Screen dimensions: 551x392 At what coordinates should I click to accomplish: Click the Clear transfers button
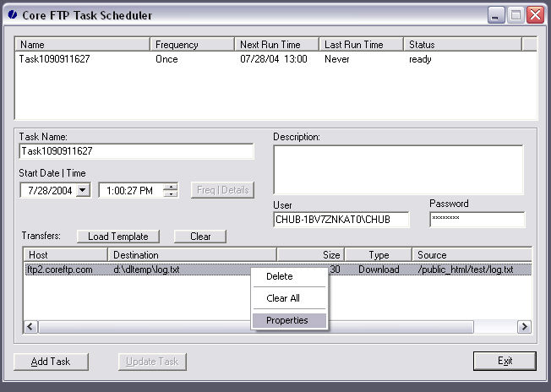(200, 237)
